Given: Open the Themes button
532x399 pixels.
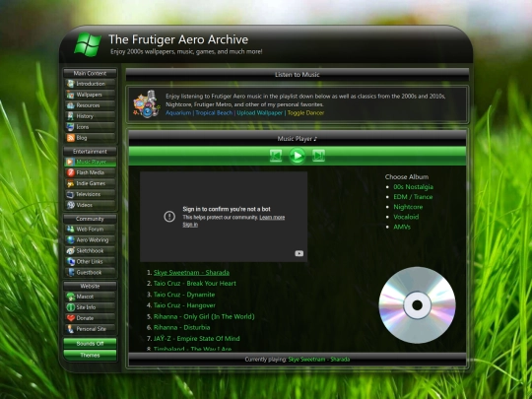Looking at the screenshot, I should 90,356.
